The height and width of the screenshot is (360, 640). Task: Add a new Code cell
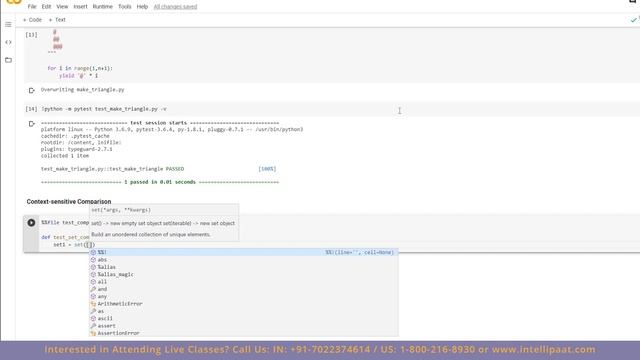[32, 20]
